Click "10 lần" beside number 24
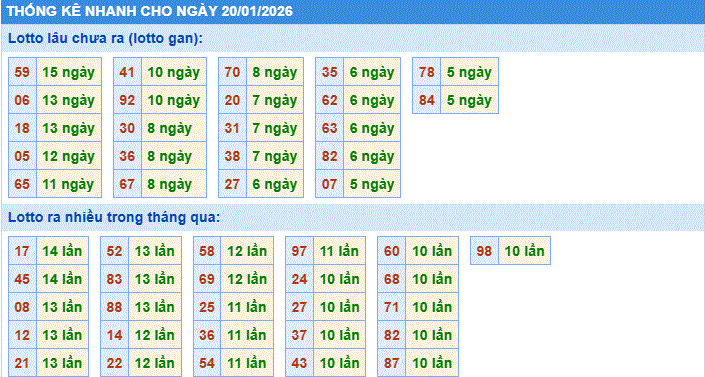Viewport: 705px width, 377px height. click(339, 279)
